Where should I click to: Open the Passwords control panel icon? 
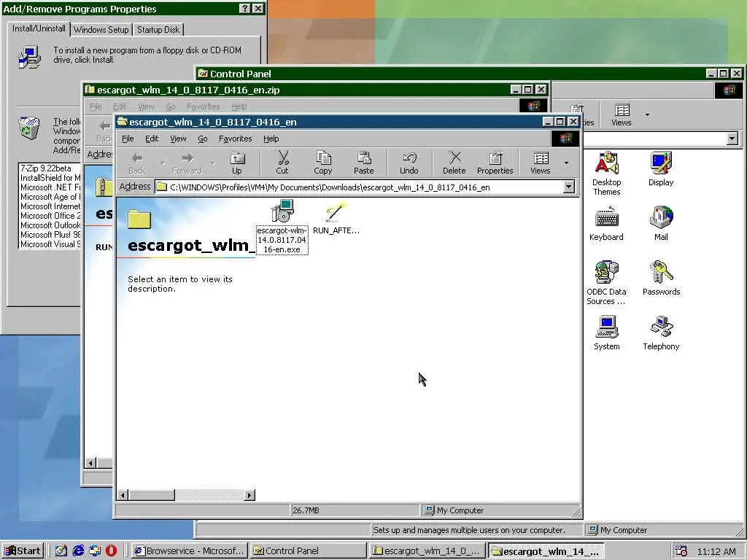661,279
